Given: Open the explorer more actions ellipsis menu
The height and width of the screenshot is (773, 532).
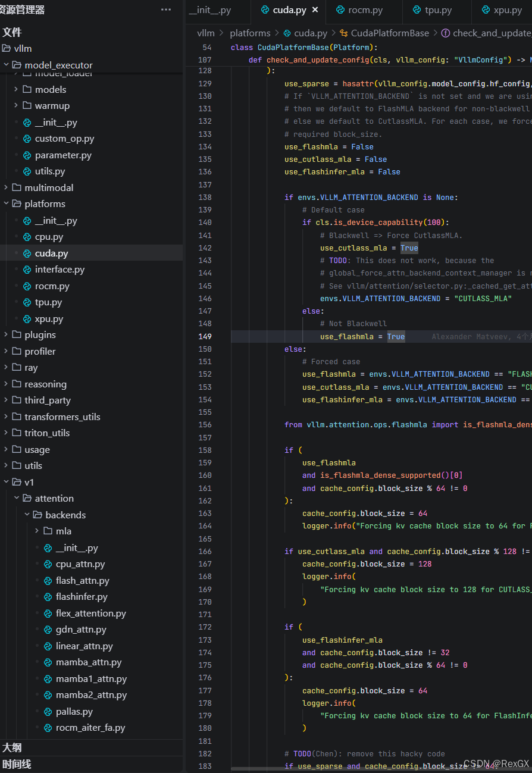Looking at the screenshot, I should [x=166, y=10].
